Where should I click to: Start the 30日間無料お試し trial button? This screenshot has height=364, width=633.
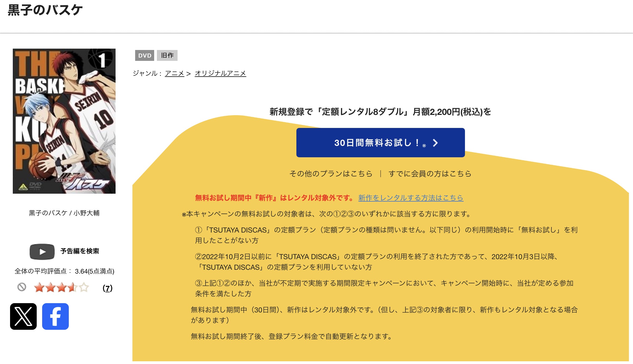[x=380, y=143]
